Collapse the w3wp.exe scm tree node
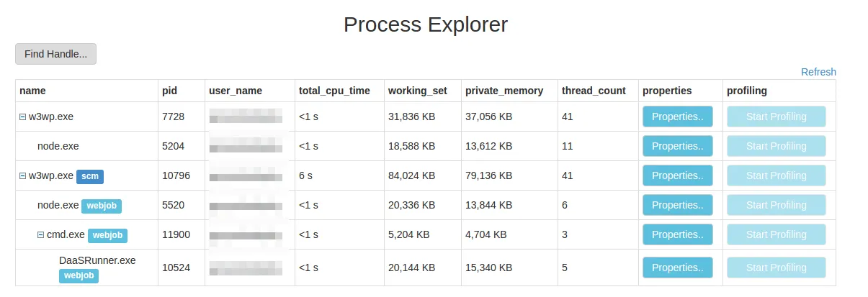The height and width of the screenshot is (297, 868). pos(23,175)
